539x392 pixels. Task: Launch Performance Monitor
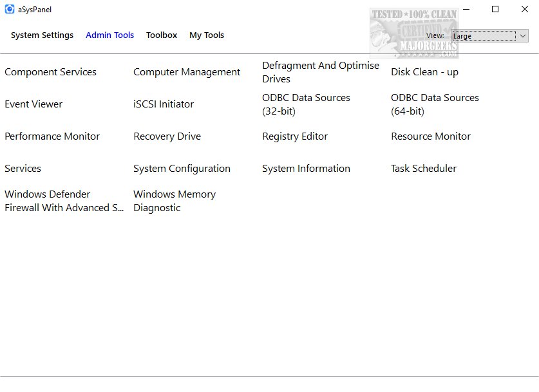coord(52,136)
